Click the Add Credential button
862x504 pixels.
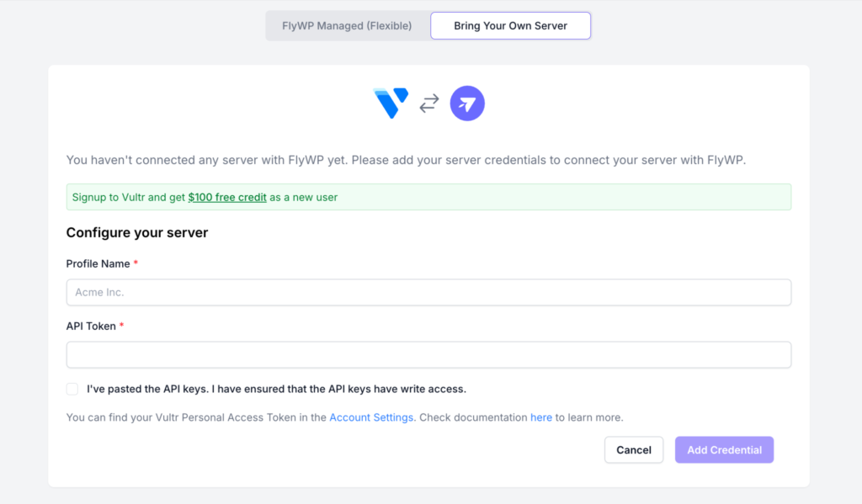coord(724,450)
